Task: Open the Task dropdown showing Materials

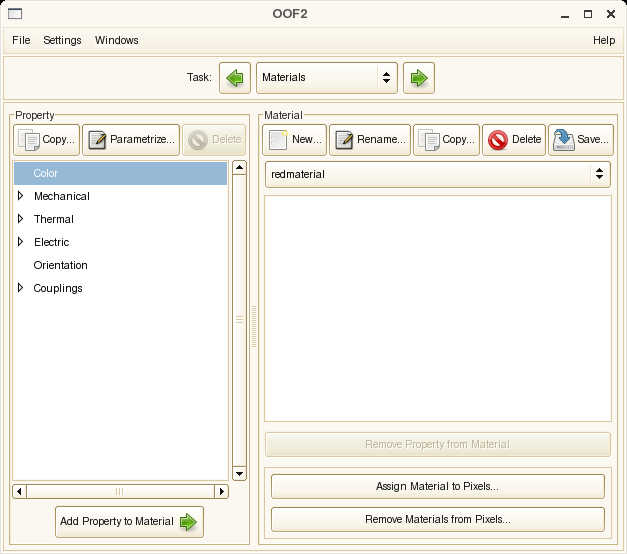Action: pos(327,78)
